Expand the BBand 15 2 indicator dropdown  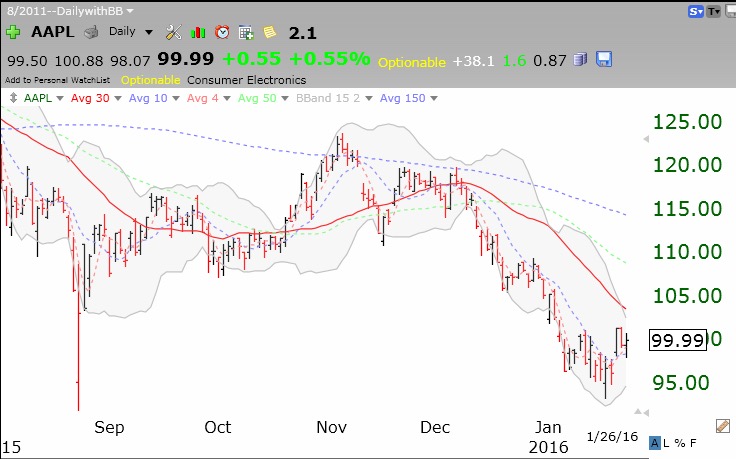pos(369,98)
